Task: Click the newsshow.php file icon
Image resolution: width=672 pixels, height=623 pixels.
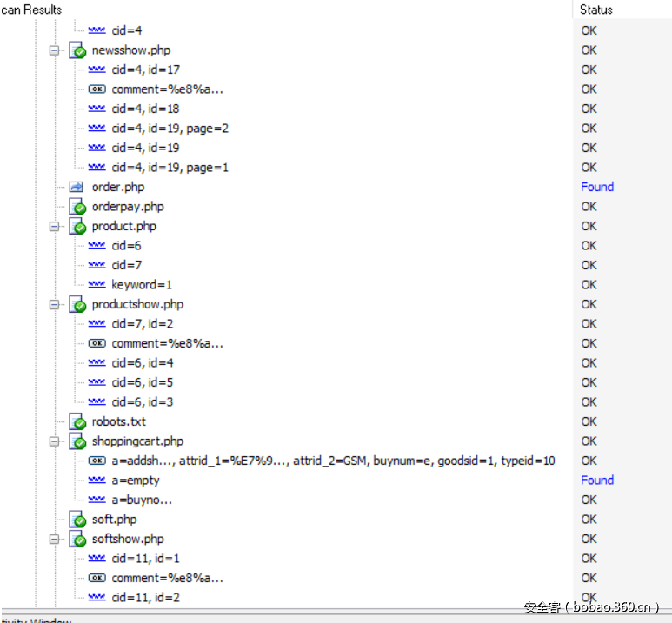Action: 77,50
